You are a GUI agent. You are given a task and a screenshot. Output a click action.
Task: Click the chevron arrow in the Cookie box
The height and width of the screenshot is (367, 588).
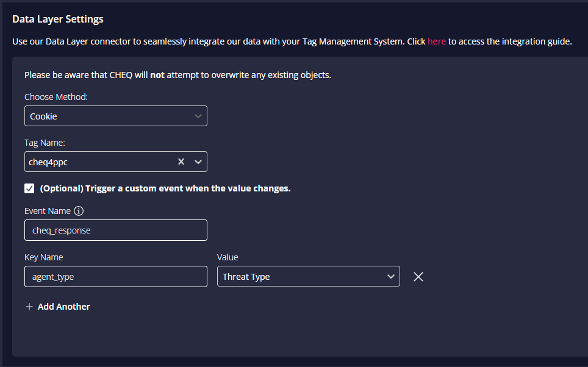click(x=198, y=116)
